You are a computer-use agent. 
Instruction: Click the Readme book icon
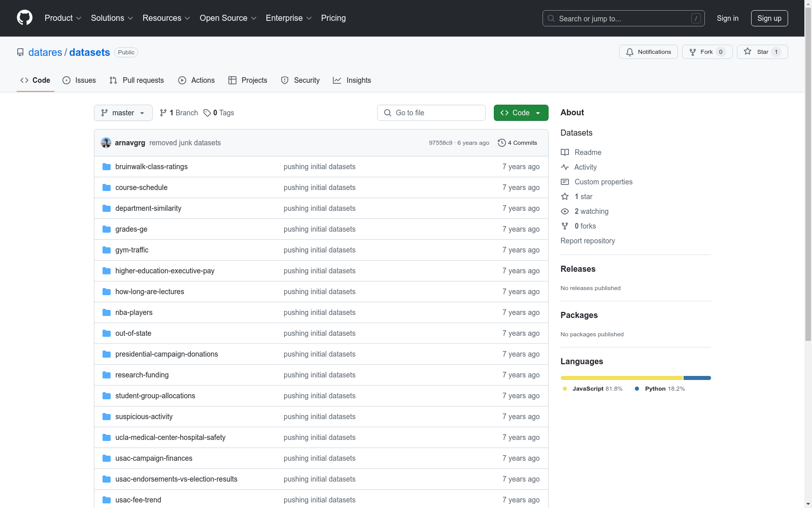pyautogui.click(x=565, y=152)
